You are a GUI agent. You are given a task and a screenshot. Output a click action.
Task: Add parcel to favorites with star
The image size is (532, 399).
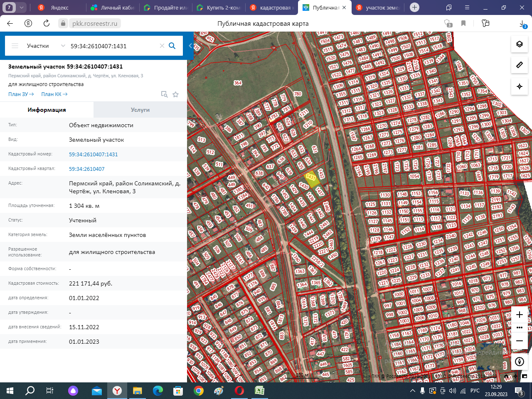point(175,94)
